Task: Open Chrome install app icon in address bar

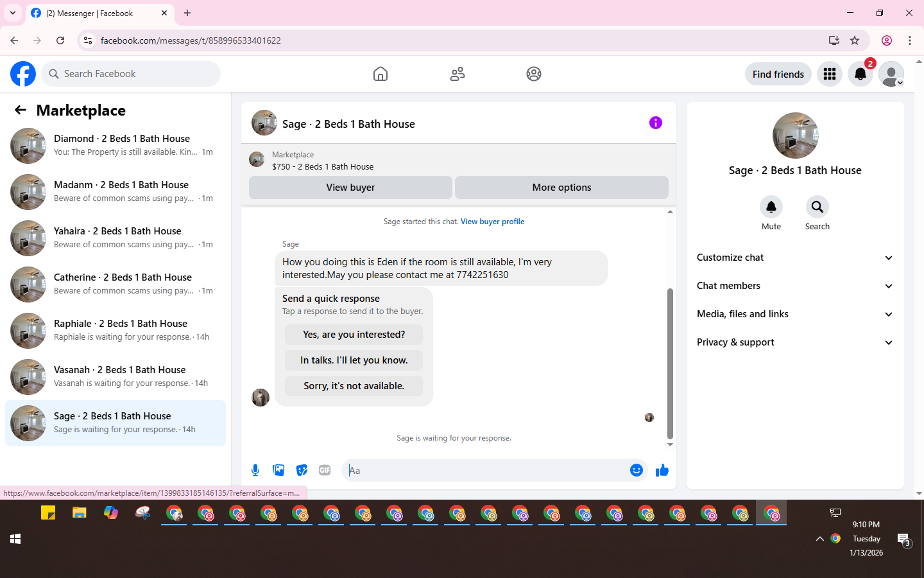Action: click(834, 40)
